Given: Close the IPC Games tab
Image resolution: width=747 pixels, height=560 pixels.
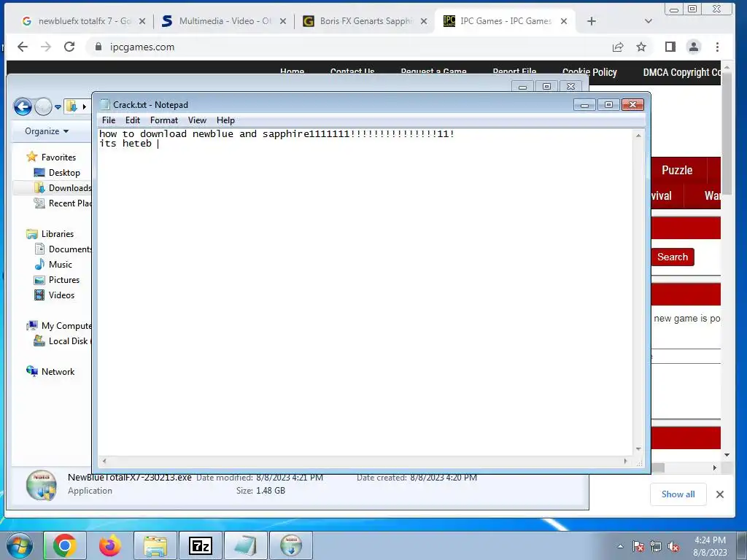Looking at the screenshot, I should [x=564, y=21].
